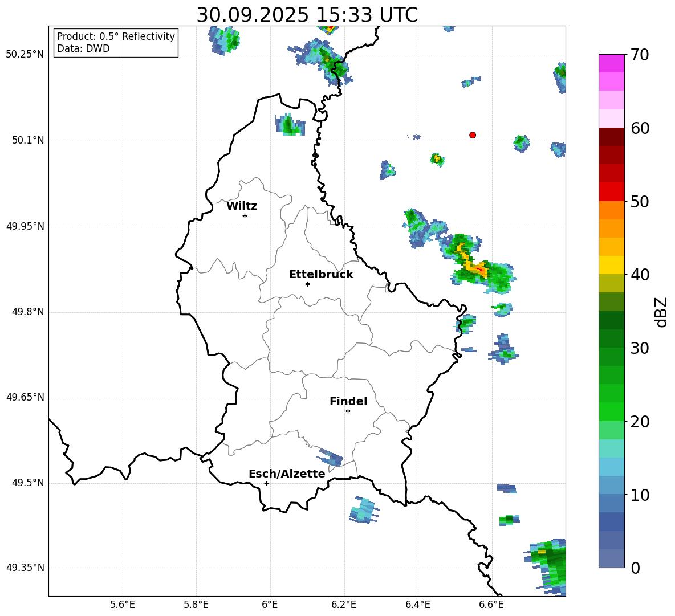This screenshot has width=675, height=616.
Task: Click the title 30.09.2025 15:33 UTC
Action: (x=307, y=15)
